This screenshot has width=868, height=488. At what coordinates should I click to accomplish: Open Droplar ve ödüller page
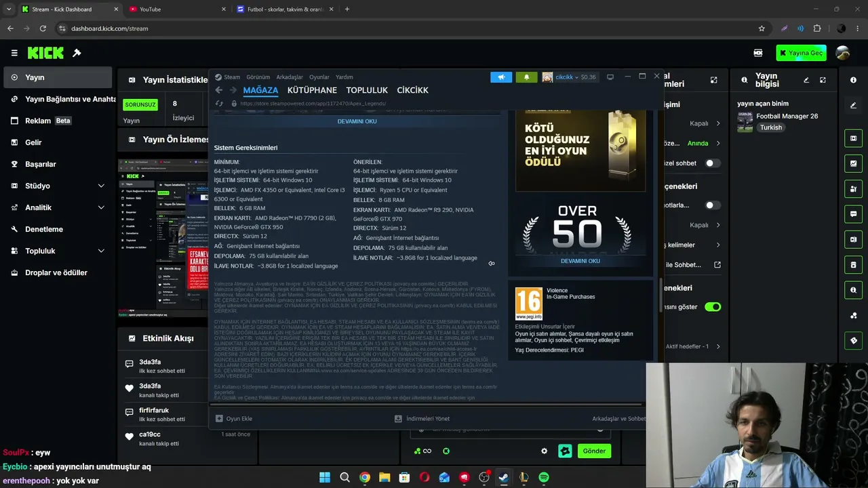click(x=58, y=272)
